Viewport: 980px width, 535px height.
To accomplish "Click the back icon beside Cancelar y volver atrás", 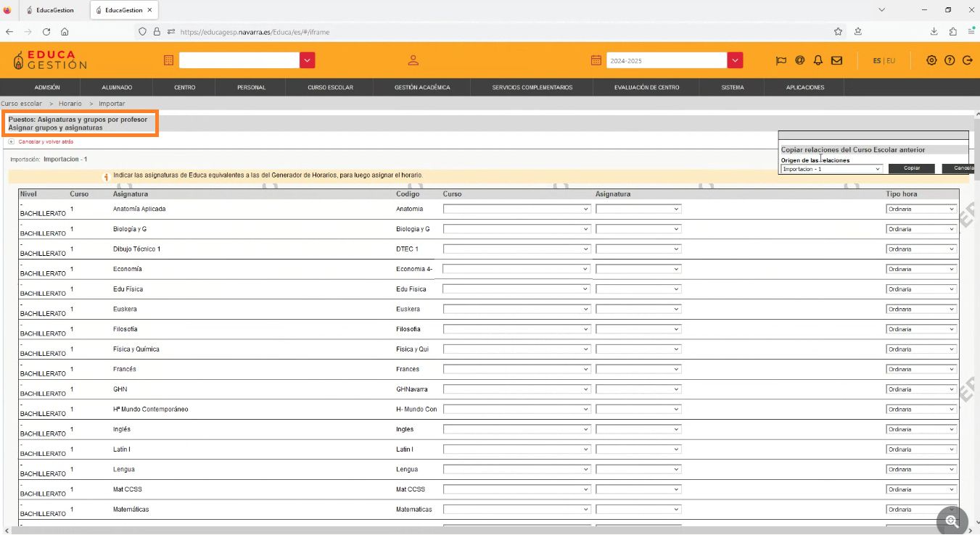I will click(x=11, y=141).
